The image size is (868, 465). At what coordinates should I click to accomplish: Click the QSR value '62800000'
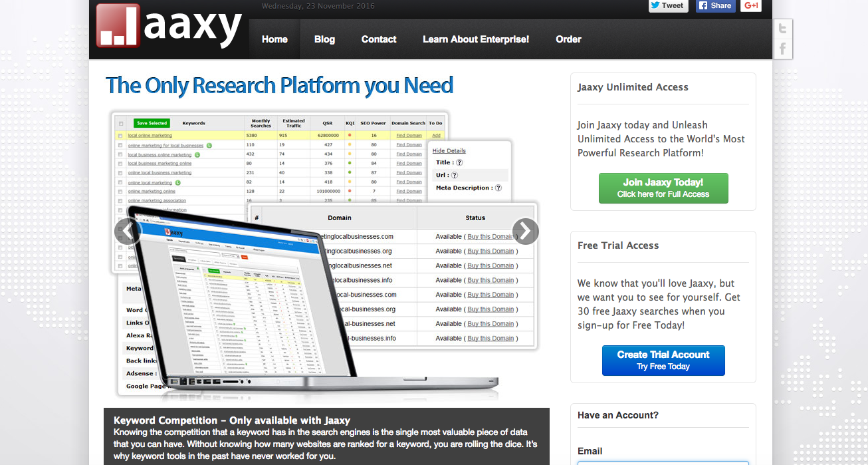(328, 136)
